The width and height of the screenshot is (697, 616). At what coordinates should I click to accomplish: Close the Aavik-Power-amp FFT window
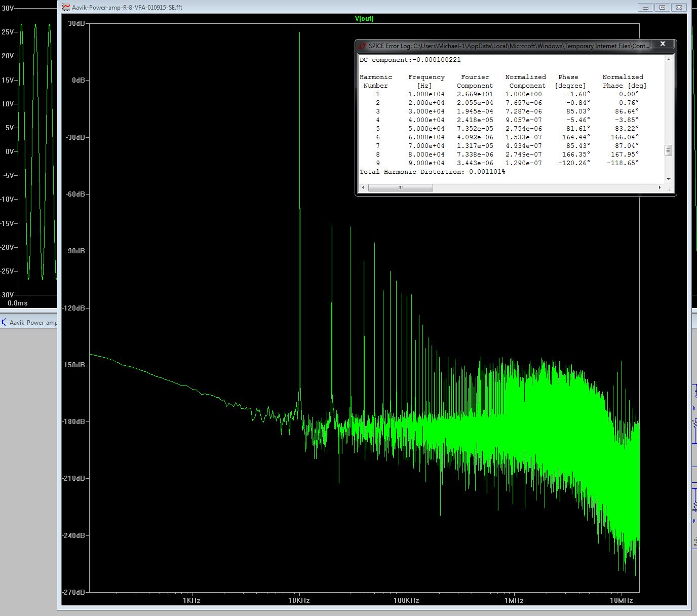coord(679,7)
